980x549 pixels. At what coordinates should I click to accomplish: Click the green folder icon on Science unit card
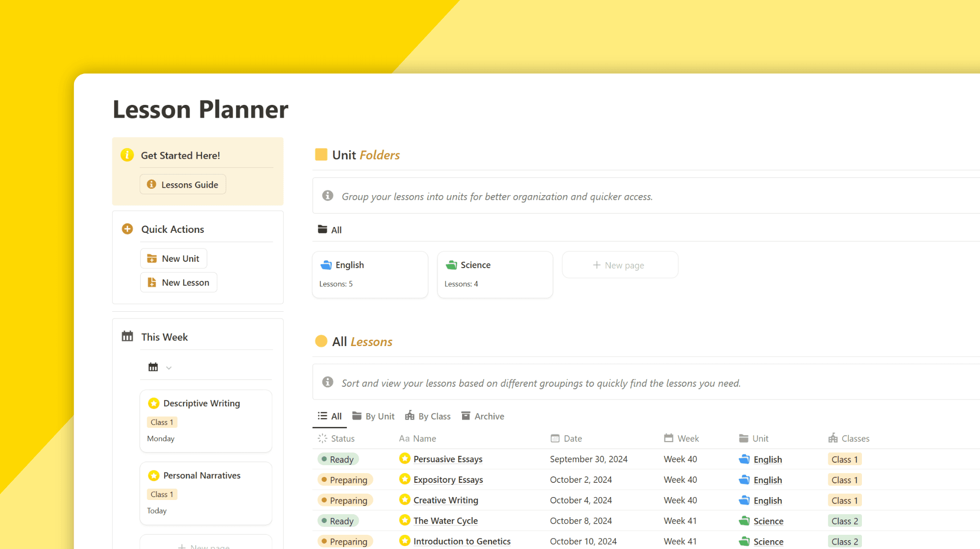tap(451, 265)
